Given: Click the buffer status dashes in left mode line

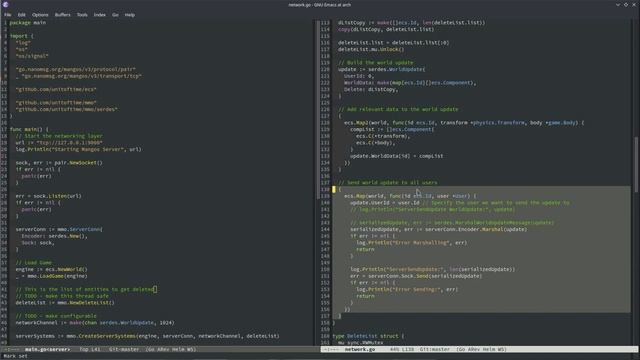Looking at the screenshot, I should click(x=12, y=349).
